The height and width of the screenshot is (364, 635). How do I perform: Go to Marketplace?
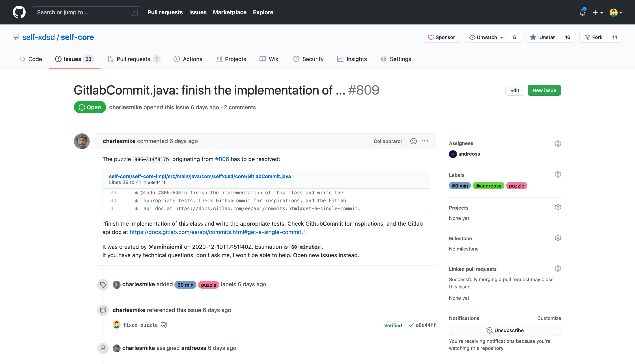pyautogui.click(x=230, y=12)
